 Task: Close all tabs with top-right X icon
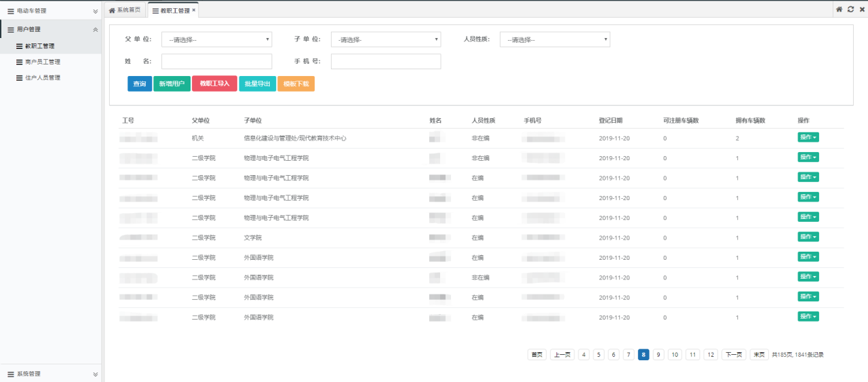861,9
